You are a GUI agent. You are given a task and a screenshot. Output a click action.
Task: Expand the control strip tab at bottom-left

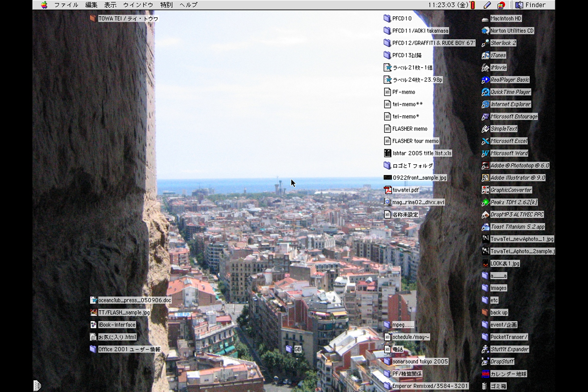click(x=37, y=385)
